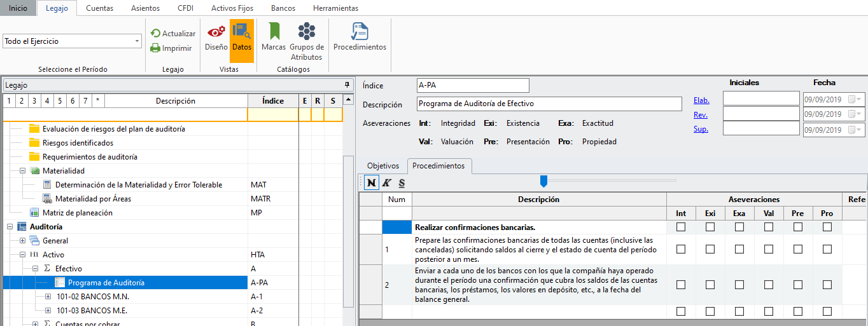Click the zoom slider handle

[x=543, y=182]
